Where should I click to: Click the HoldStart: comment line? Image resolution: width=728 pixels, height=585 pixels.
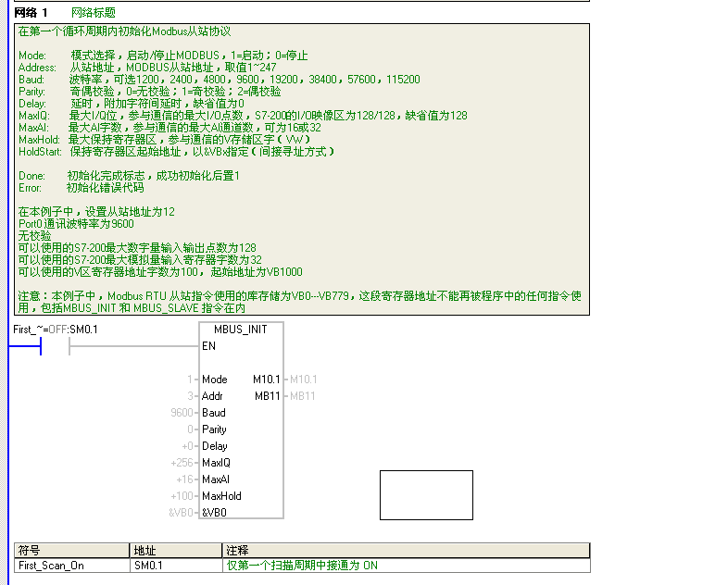tap(176, 152)
